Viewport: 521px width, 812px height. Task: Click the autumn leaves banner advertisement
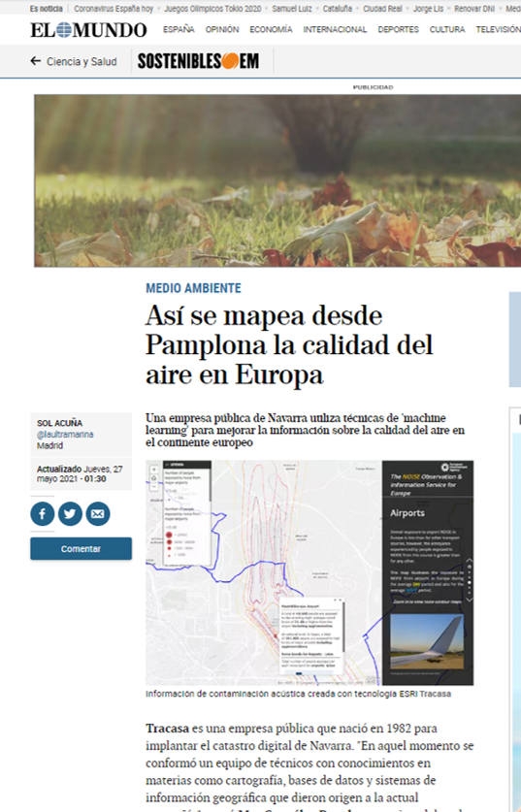coord(277,180)
